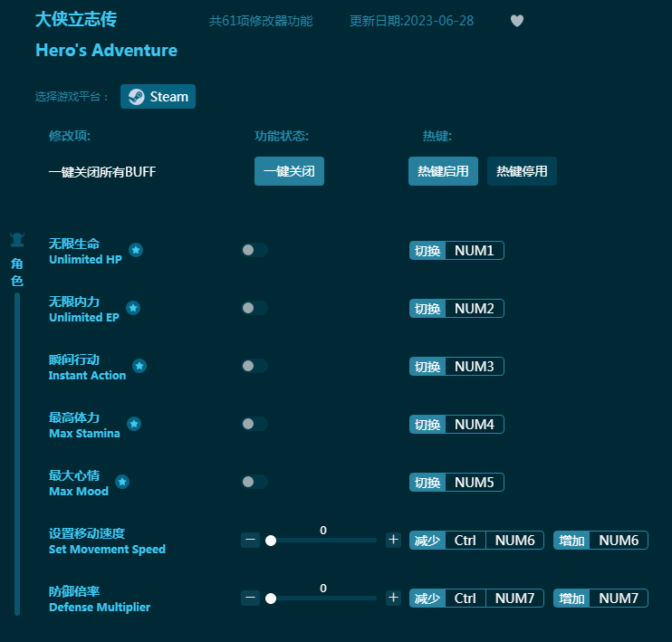
Task: Click the 大侠立志传 game title
Action: (x=76, y=19)
